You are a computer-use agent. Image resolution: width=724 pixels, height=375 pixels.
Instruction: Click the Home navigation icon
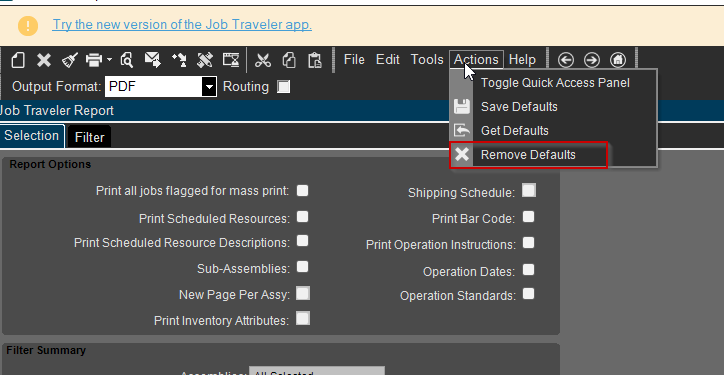pyautogui.click(x=618, y=60)
